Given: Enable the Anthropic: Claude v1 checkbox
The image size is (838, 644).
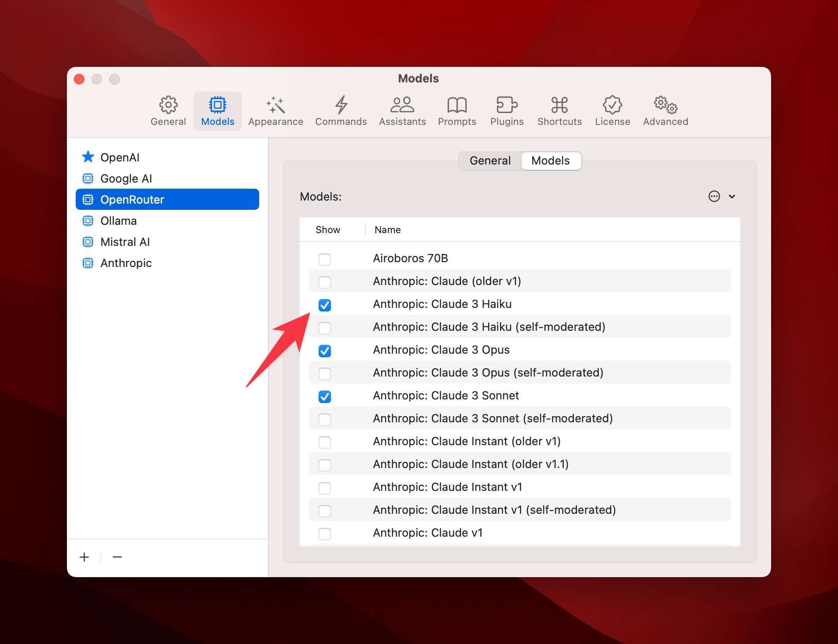Looking at the screenshot, I should tap(325, 534).
